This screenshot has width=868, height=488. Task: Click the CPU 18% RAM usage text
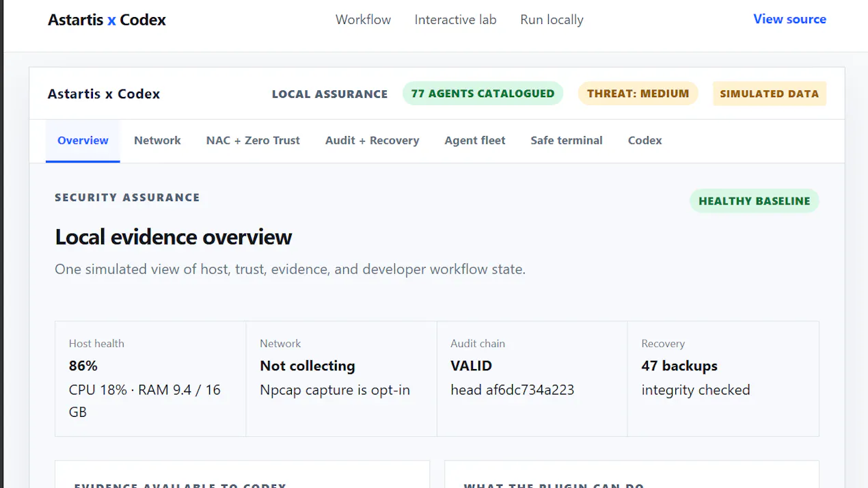(145, 401)
